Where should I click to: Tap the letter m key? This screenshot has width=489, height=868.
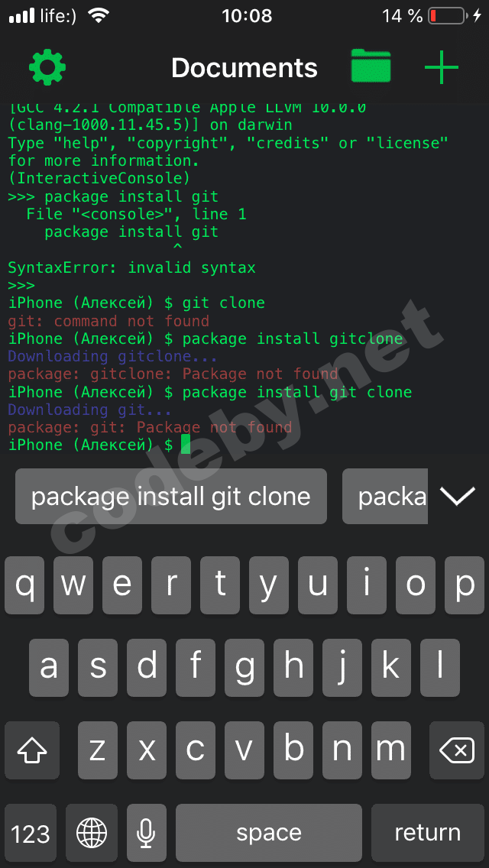(x=391, y=750)
